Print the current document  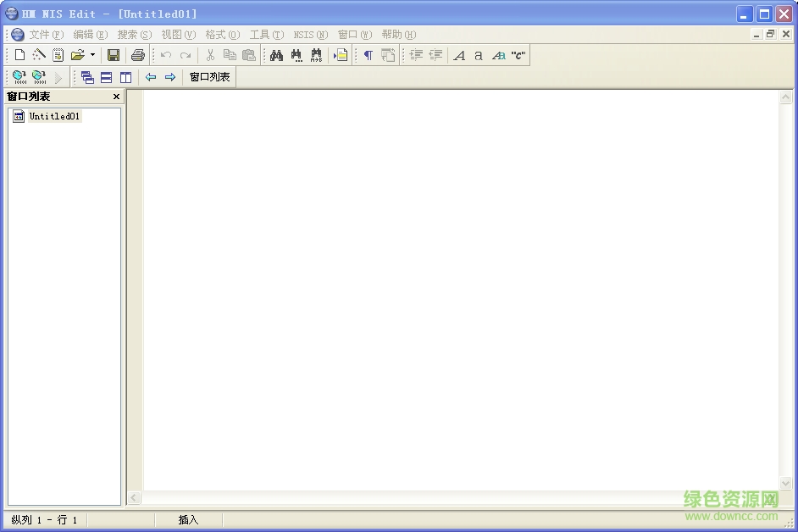point(137,55)
